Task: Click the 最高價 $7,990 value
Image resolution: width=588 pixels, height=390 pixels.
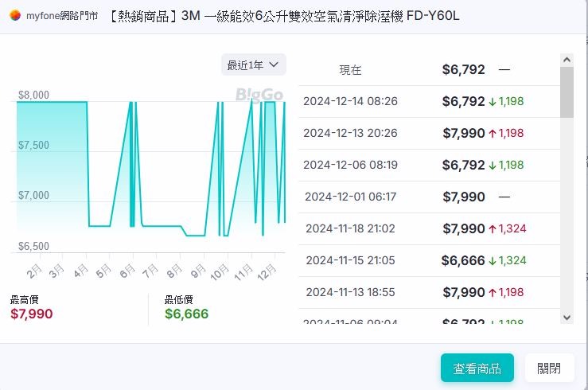Action: (32, 314)
